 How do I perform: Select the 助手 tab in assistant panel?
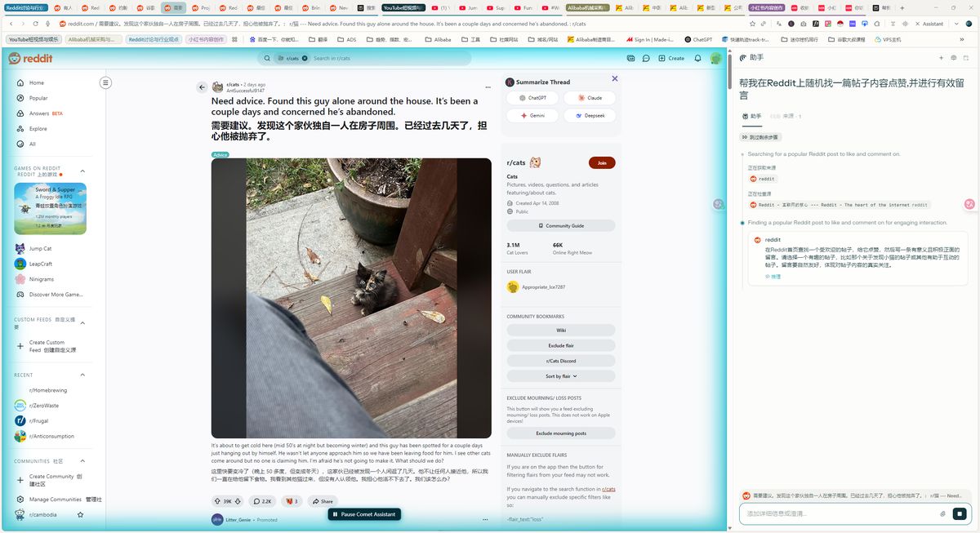[751, 116]
